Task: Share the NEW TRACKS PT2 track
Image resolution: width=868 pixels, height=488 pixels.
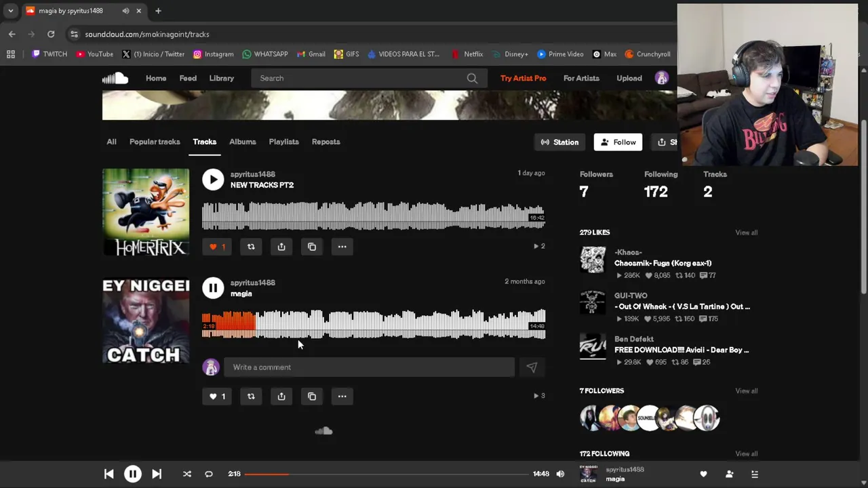Action: (x=281, y=247)
